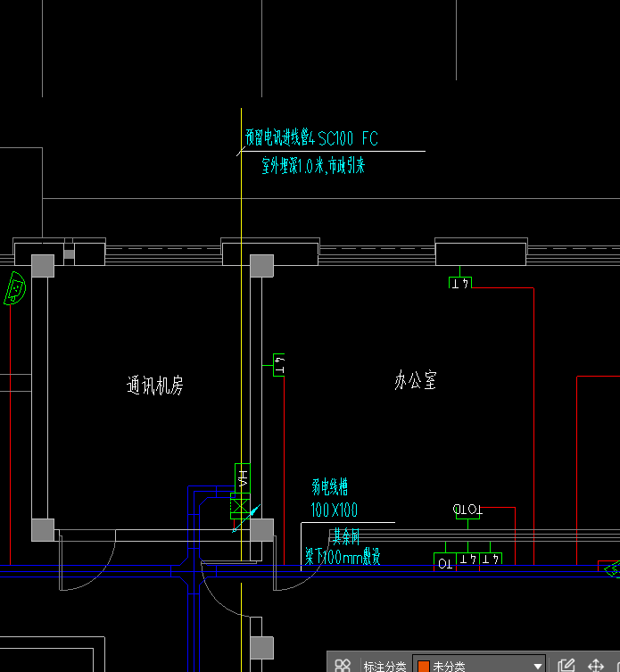Click the 预留电讯进线管4 SC100 FC annotation
Image resolution: width=620 pixels, height=672 pixels.
click(311, 137)
